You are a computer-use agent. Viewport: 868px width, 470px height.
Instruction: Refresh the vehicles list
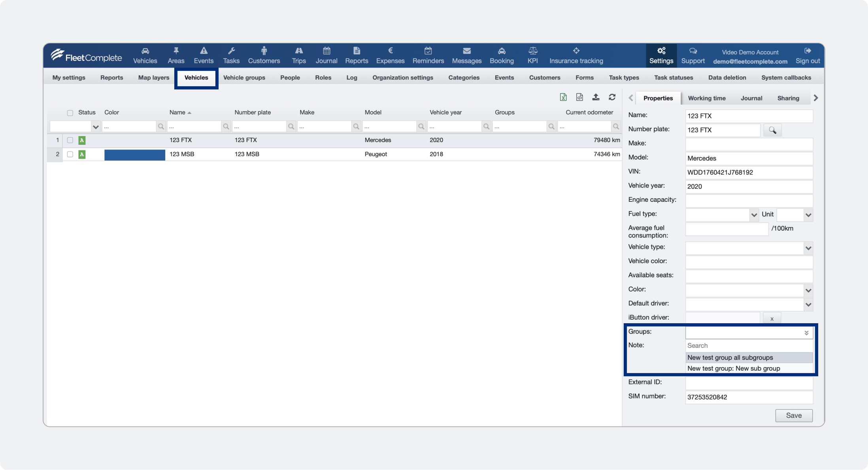point(612,97)
